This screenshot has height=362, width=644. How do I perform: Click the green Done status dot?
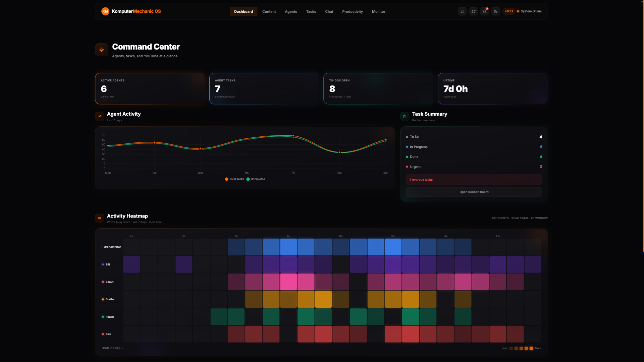(x=407, y=157)
